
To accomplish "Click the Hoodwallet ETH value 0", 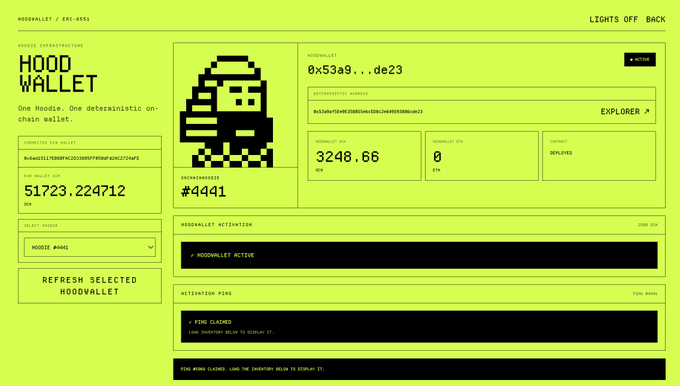I will click(437, 157).
